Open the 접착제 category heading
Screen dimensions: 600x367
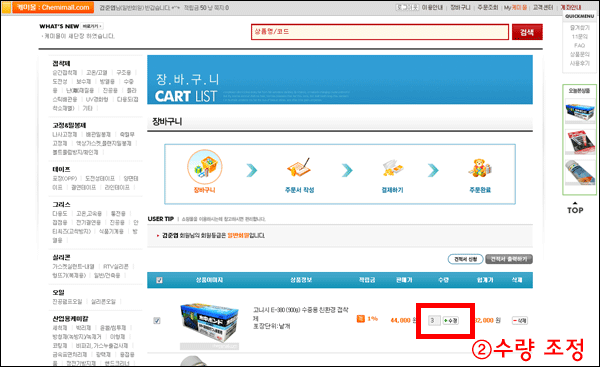pyautogui.click(x=61, y=63)
